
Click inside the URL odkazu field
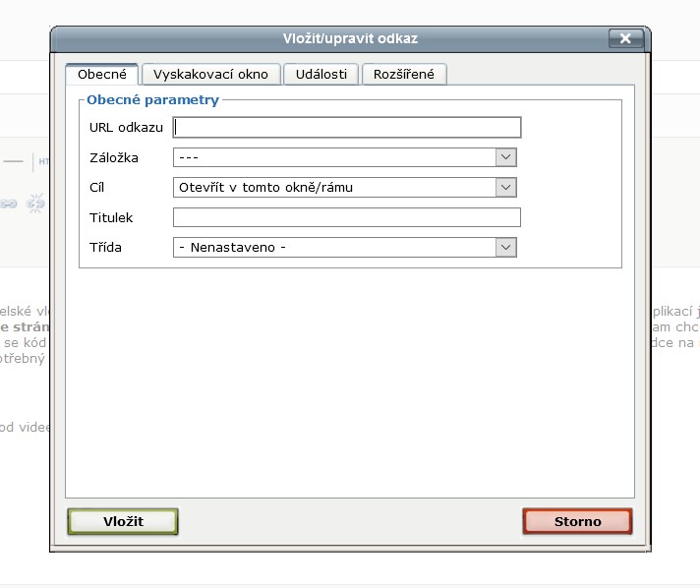click(347, 127)
